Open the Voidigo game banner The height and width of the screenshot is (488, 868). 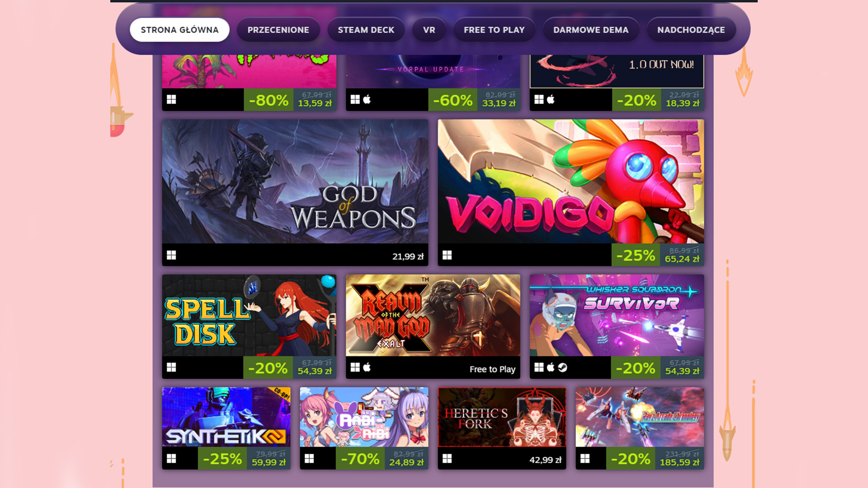pyautogui.click(x=571, y=182)
